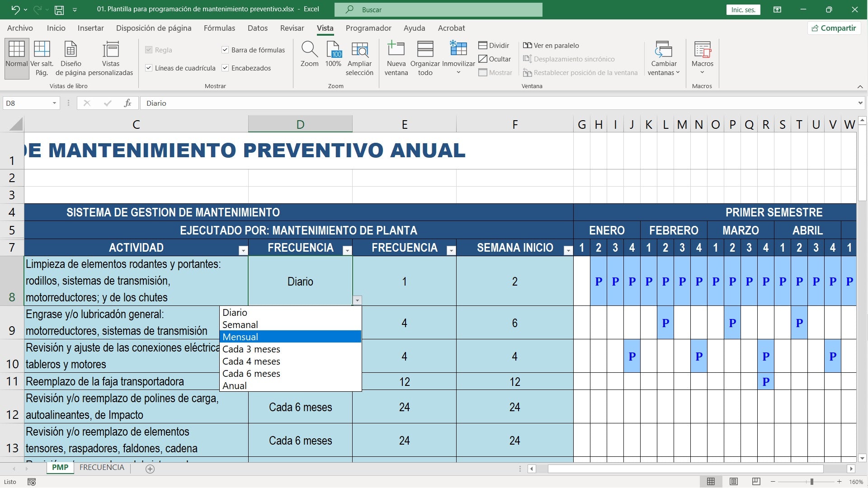
Task: Open the Archivo menu
Action: coord(20,28)
